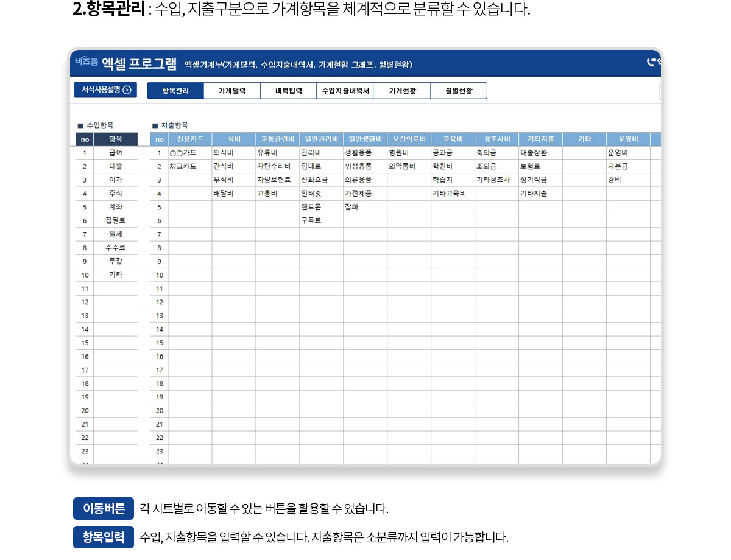Image resolution: width=731 pixels, height=560 pixels.
Task: Select the 외식비 cell under 식비
Action: (233, 153)
